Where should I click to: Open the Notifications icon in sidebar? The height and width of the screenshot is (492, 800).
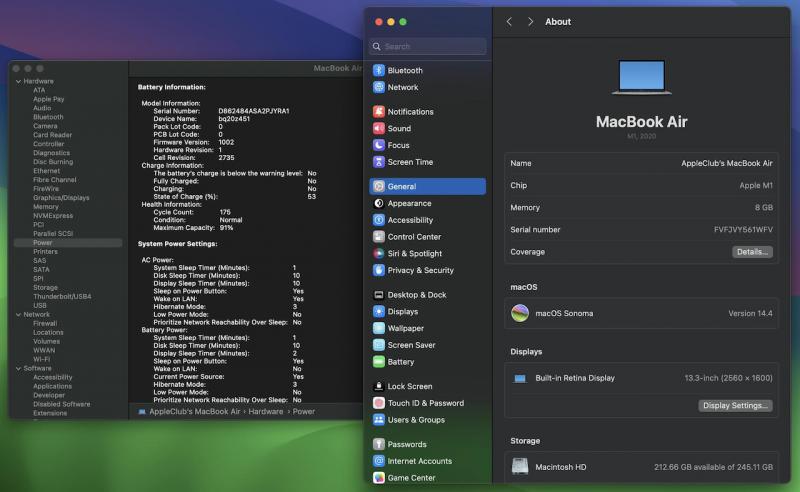379,112
